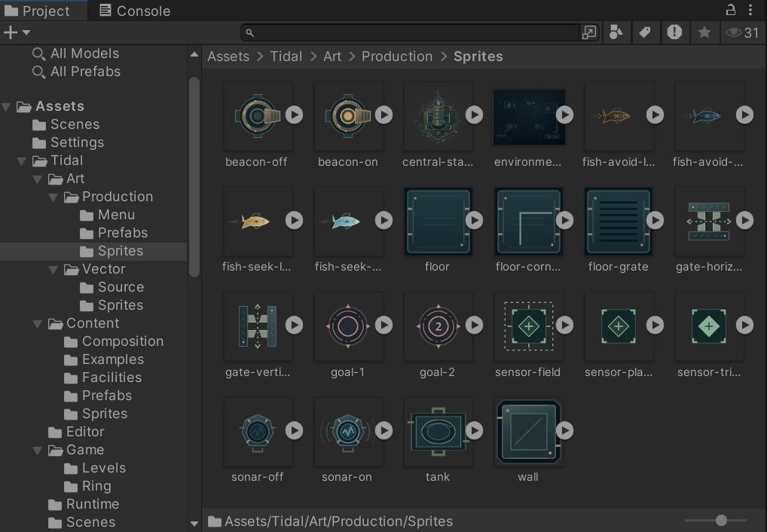Image resolution: width=767 pixels, height=532 pixels.
Task: Go to Production in the breadcrumb
Action: [397, 57]
